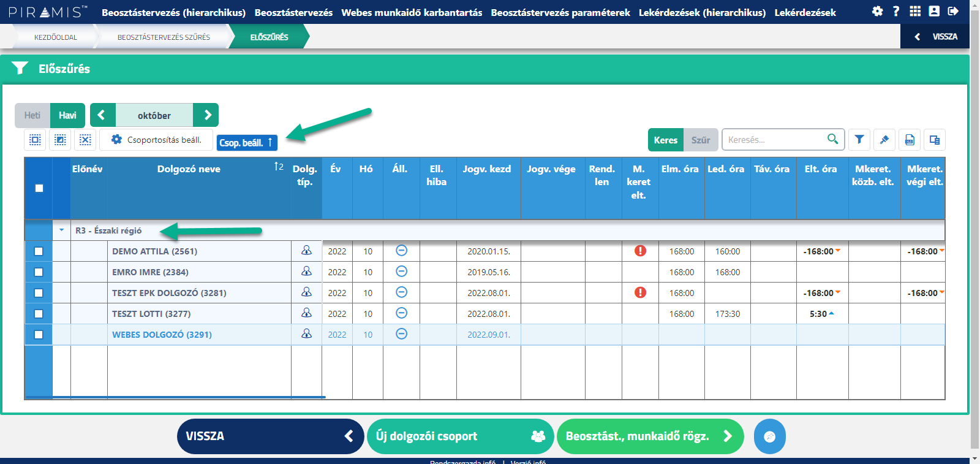Check the box for TESZT EPK DOLGOZÓ (3281)

click(39, 293)
